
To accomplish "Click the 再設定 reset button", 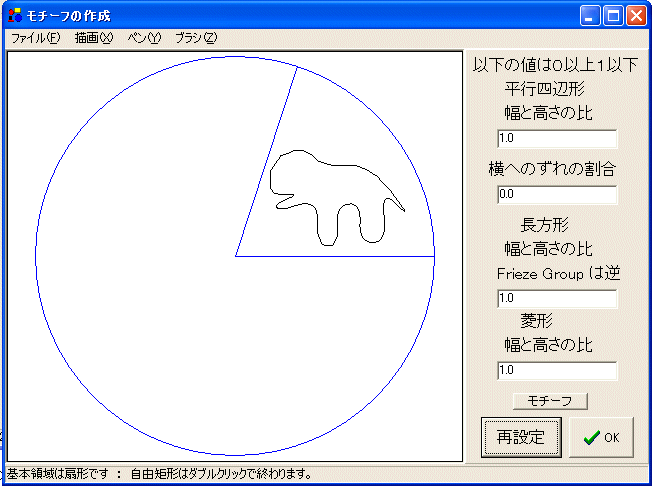I will [521, 437].
